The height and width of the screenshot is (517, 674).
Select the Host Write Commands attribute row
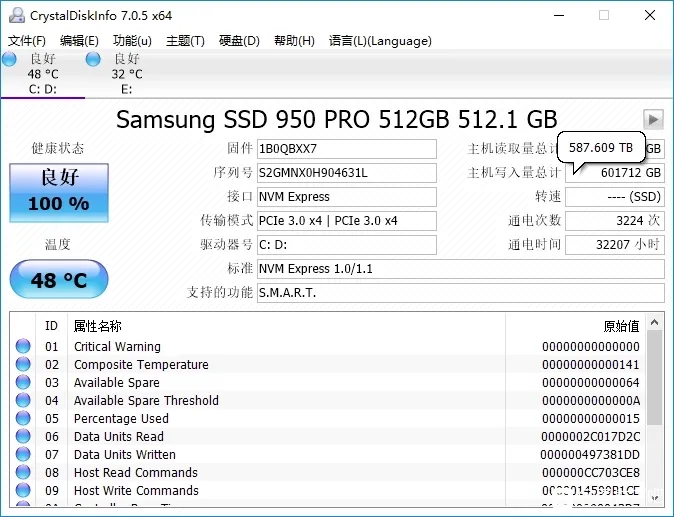pyautogui.click(x=327, y=491)
